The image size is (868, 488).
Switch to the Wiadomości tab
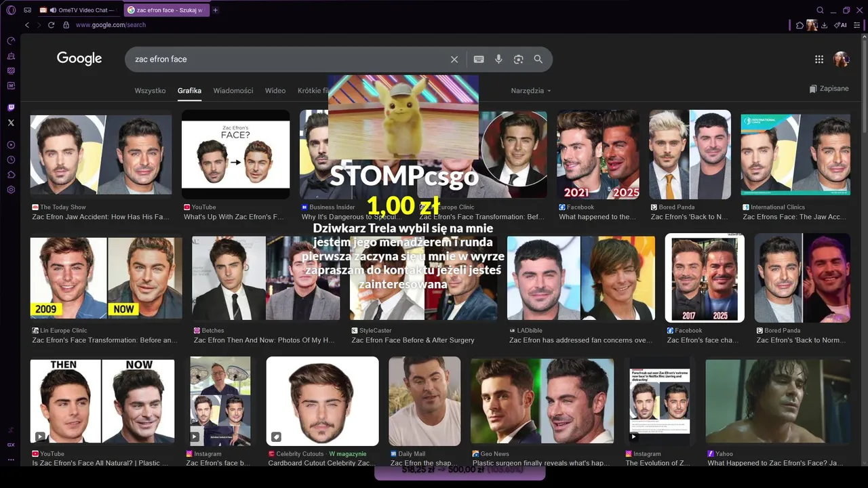tap(233, 91)
